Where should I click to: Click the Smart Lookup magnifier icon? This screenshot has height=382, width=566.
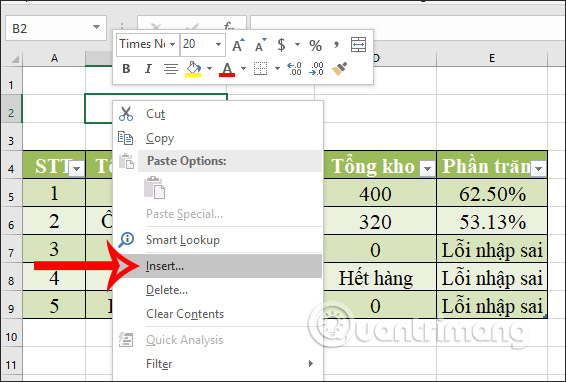click(126, 239)
